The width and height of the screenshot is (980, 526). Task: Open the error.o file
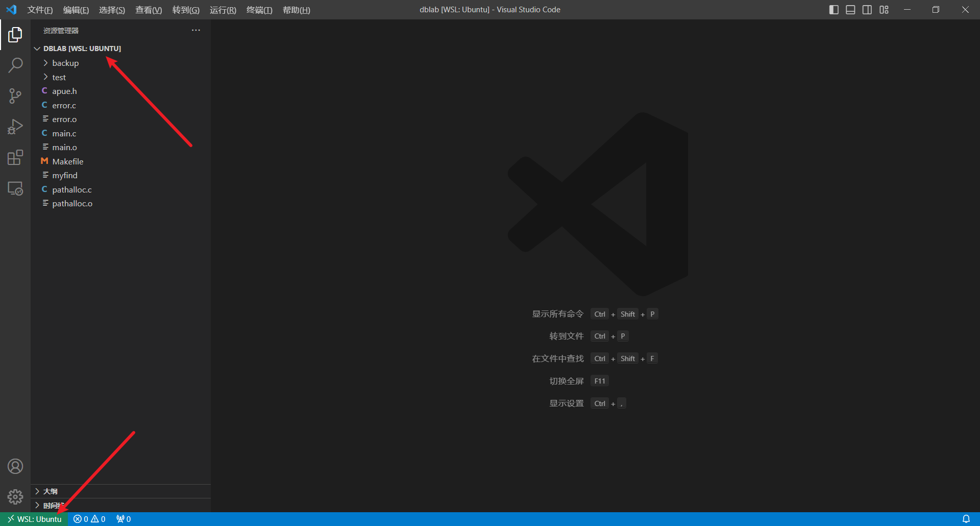click(120, 119)
